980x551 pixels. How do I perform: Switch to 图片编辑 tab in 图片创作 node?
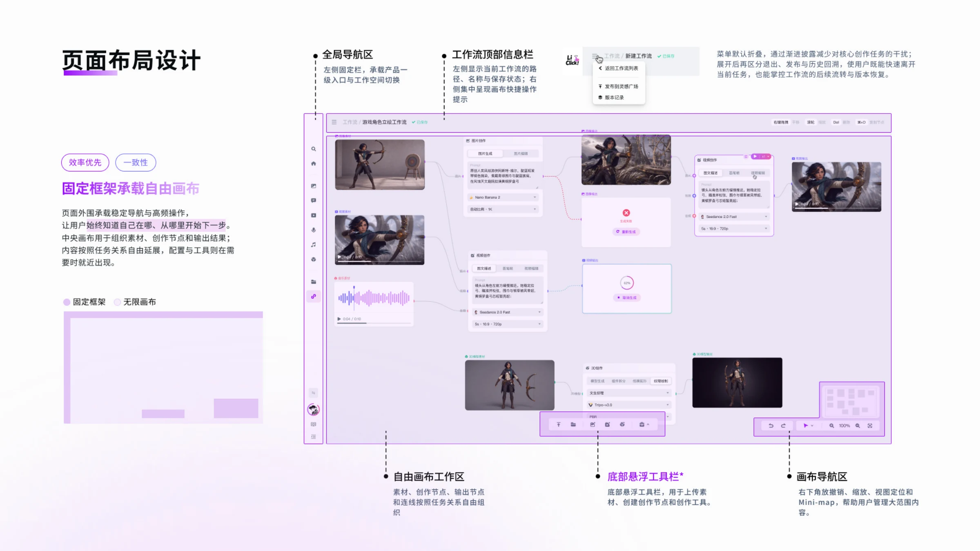(521, 153)
